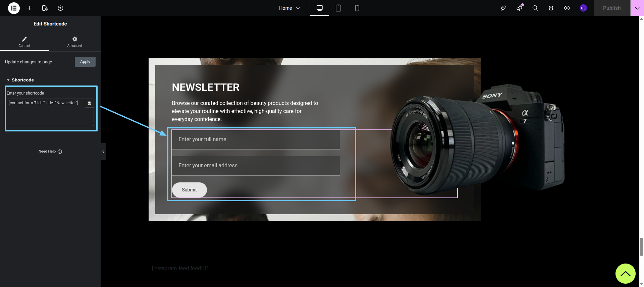Screen dimensions: 644x287
Task: Toggle page preview eye icon
Action: point(567,8)
